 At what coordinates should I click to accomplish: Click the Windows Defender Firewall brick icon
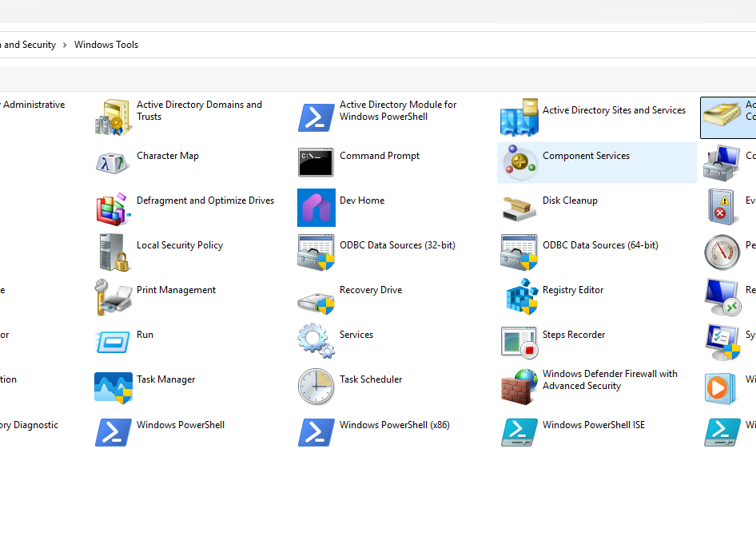tap(519, 387)
